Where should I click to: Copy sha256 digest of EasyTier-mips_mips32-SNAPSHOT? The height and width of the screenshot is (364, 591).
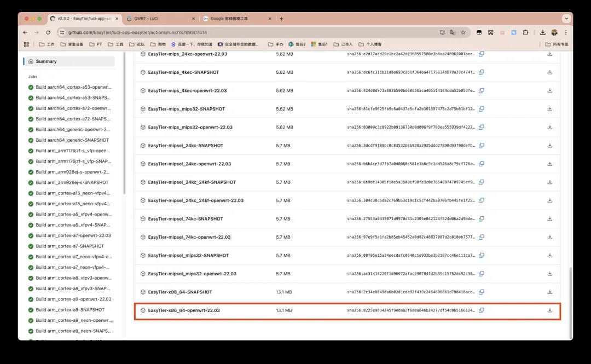pos(482,109)
